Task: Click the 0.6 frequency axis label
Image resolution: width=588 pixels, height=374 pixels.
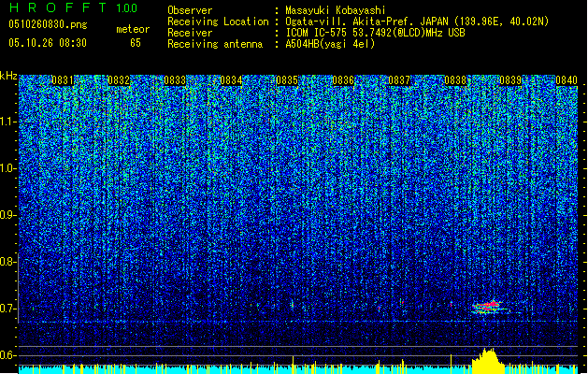Action: pos(7,355)
